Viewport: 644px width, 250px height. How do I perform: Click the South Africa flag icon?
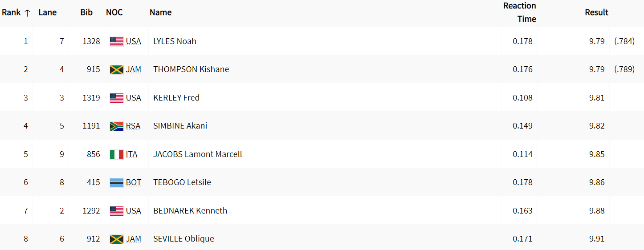[116, 126]
